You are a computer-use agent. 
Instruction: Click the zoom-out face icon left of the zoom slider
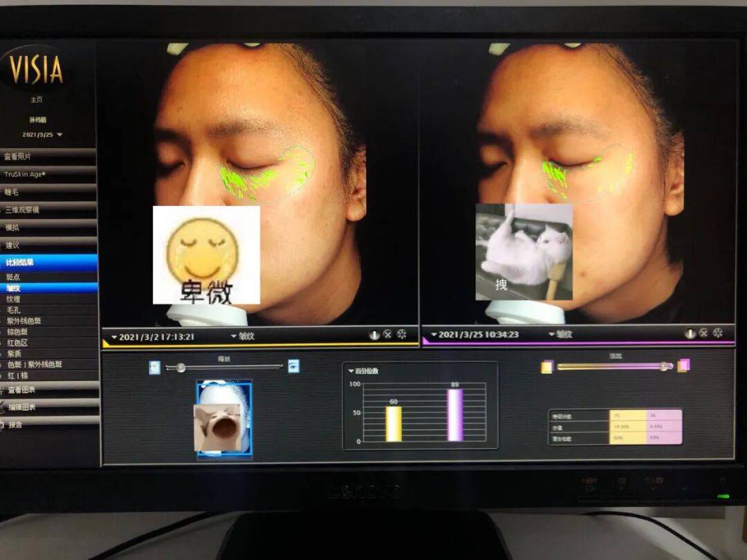pos(155,368)
